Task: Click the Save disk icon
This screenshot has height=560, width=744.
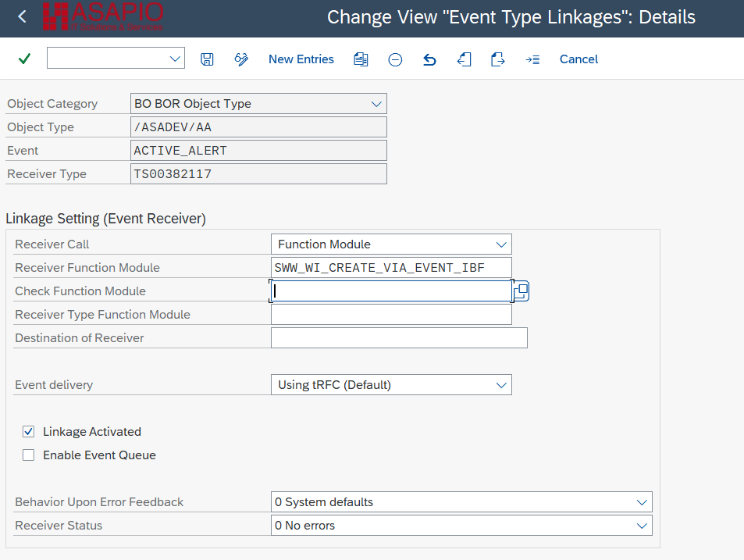Action: point(207,59)
